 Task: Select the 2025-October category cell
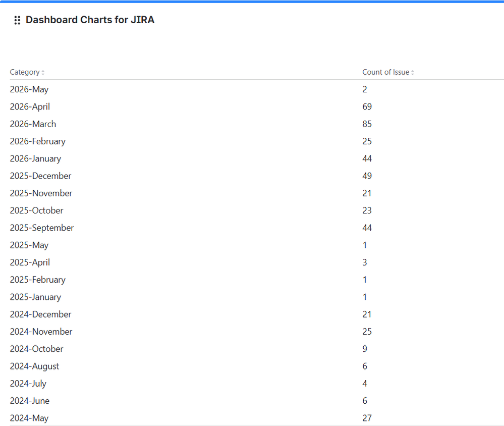pos(37,210)
